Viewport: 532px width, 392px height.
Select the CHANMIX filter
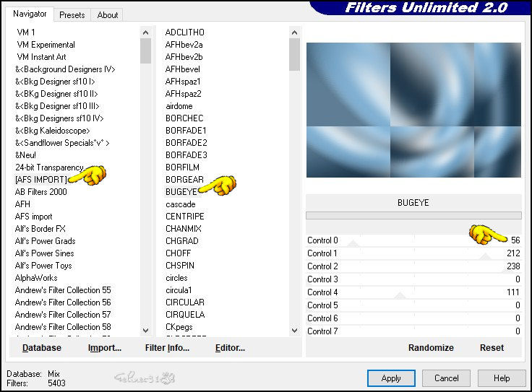tap(184, 229)
